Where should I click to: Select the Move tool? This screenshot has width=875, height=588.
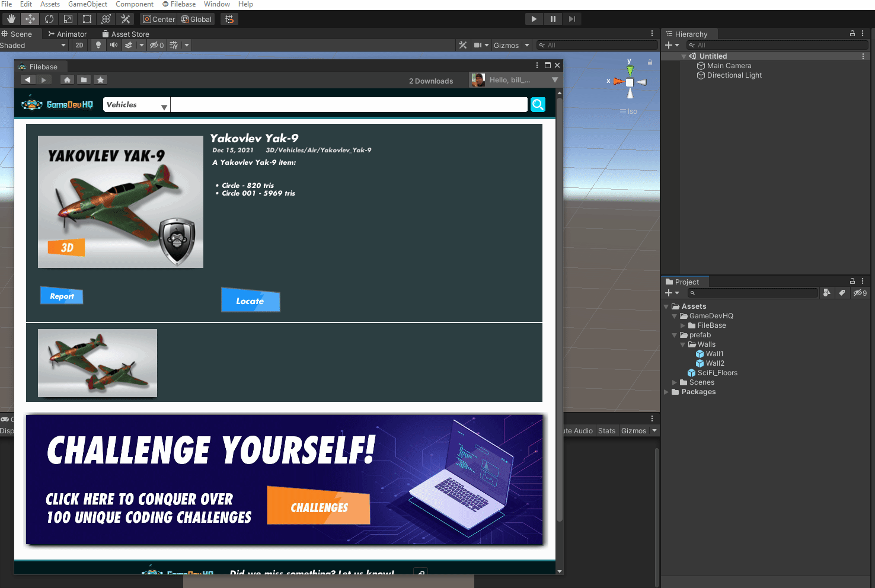pyautogui.click(x=30, y=19)
